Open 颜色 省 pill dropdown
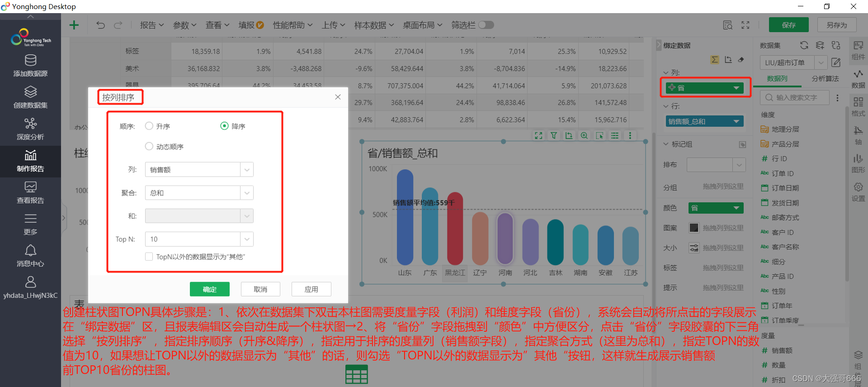868x387 pixels. (736, 208)
